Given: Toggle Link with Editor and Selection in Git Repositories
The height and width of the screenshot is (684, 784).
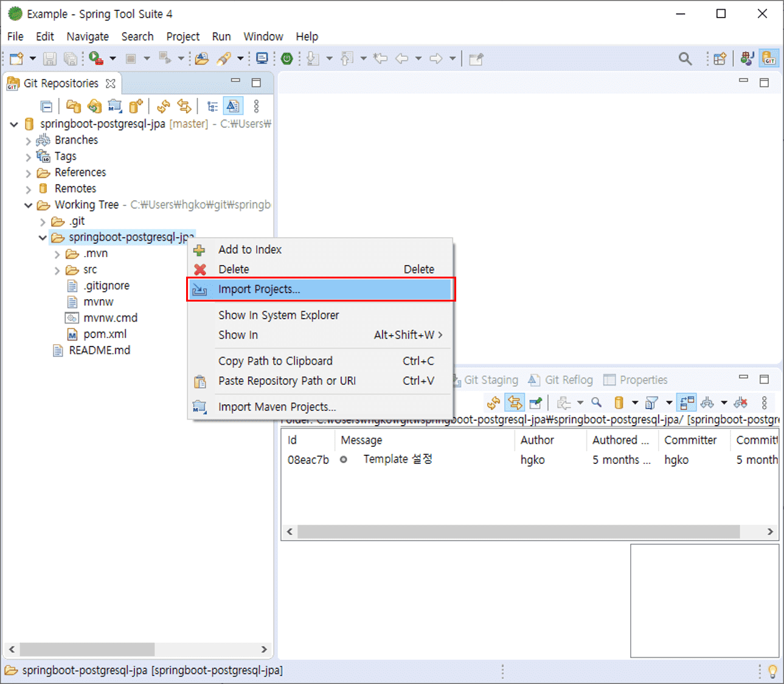Looking at the screenshot, I should [x=184, y=106].
